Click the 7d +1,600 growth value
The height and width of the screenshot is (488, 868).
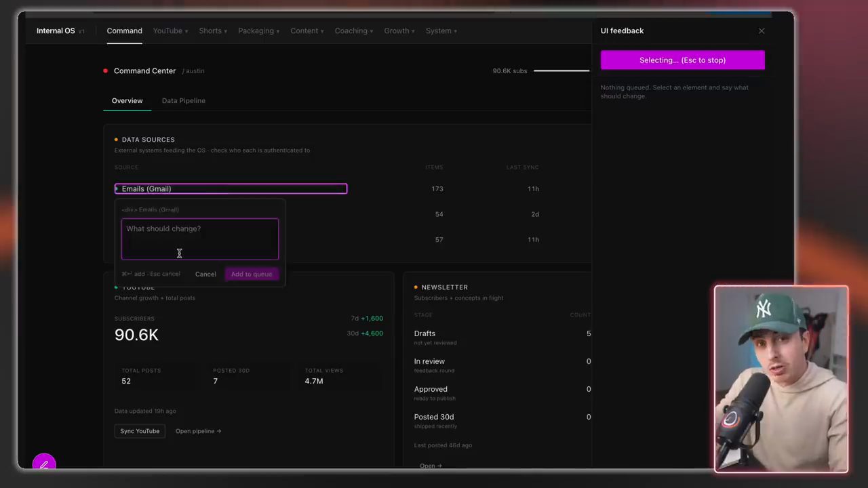point(367,319)
